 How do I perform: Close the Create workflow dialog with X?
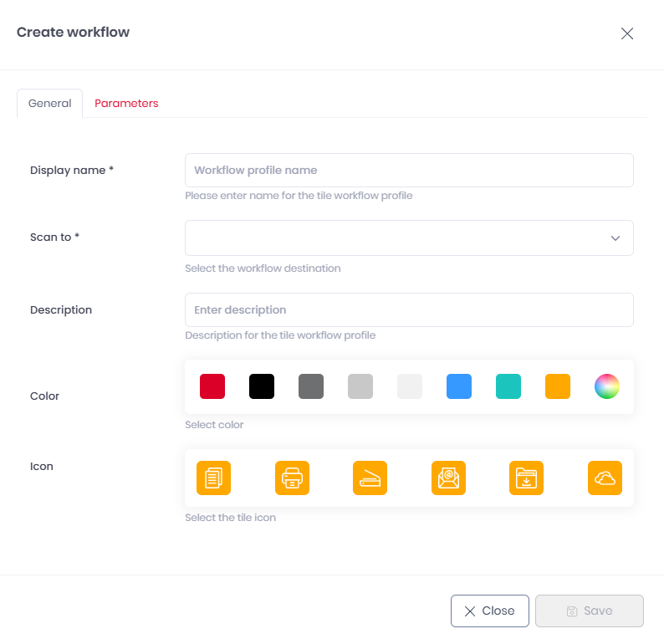(626, 33)
